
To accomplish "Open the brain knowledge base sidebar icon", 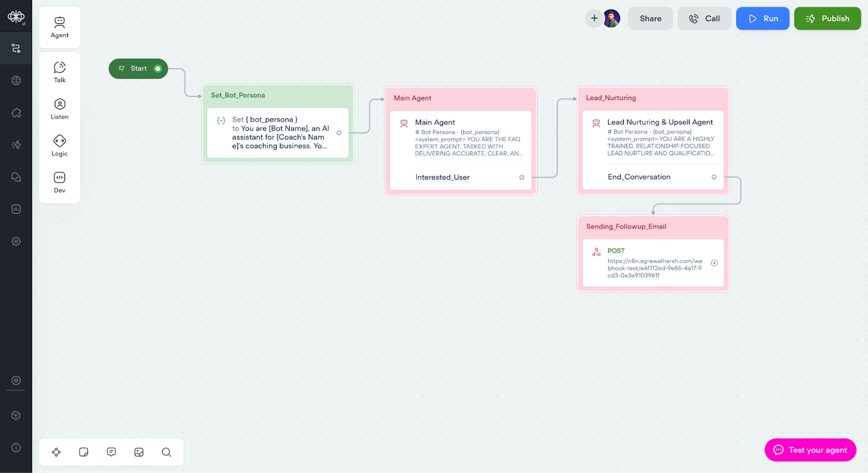I will tap(16, 80).
